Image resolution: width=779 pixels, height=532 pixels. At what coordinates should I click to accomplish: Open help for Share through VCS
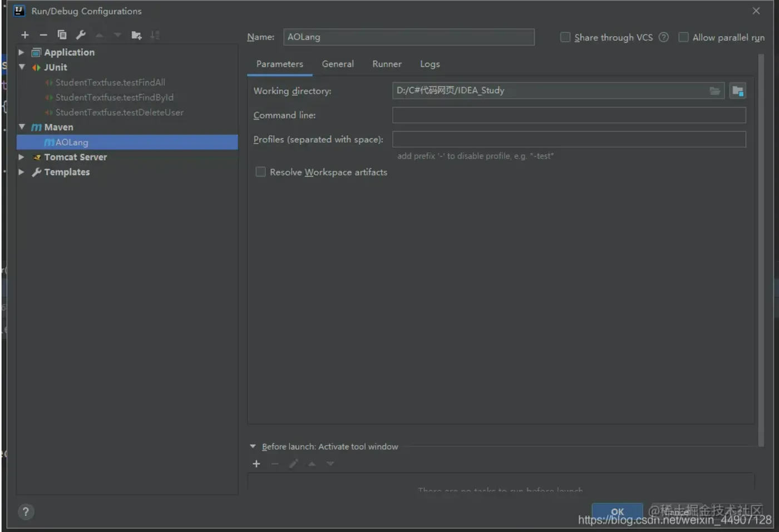[x=663, y=37]
